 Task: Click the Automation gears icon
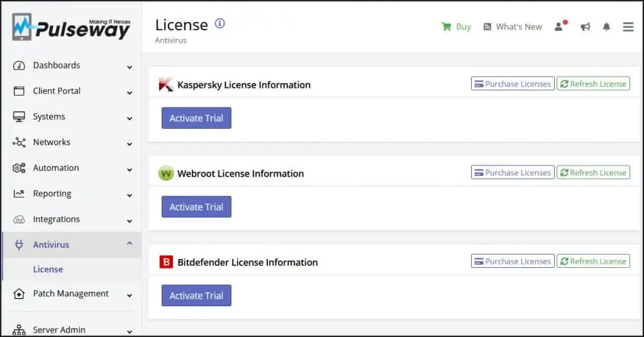[x=19, y=168]
